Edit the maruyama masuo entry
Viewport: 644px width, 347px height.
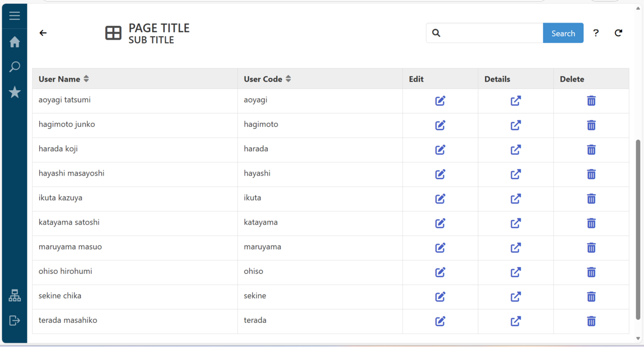coord(440,248)
